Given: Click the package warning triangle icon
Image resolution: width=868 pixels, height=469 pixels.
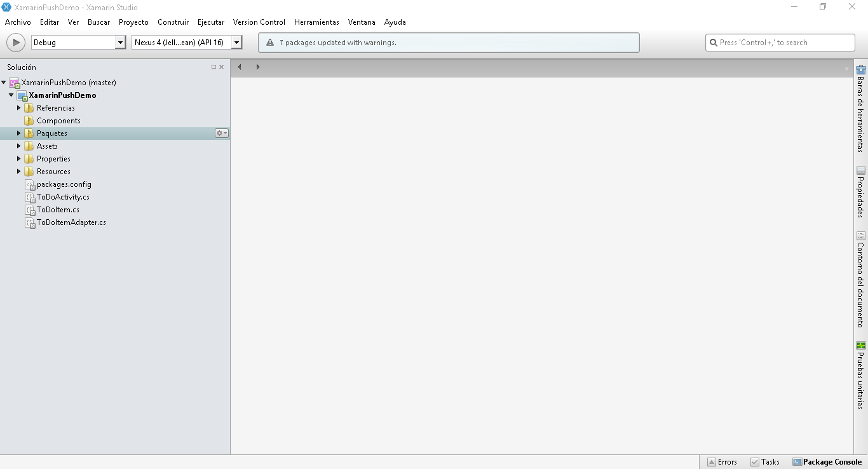Looking at the screenshot, I should click(x=270, y=43).
